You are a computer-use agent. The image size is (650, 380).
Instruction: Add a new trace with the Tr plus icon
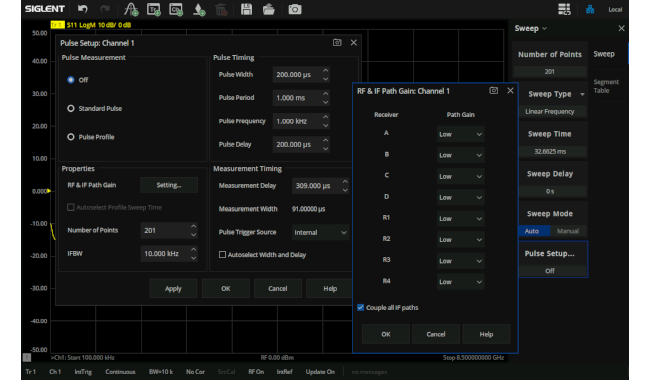tap(153, 9)
